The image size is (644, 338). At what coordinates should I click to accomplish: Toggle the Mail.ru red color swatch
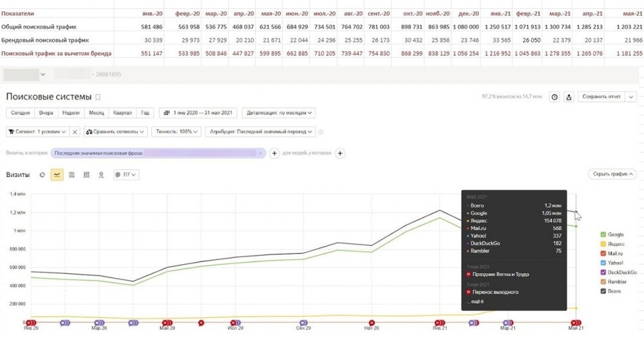[603, 254]
